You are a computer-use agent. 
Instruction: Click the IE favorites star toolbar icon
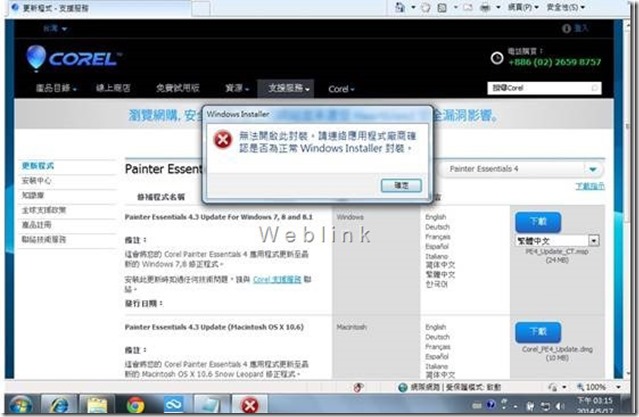pyautogui.click(x=425, y=7)
